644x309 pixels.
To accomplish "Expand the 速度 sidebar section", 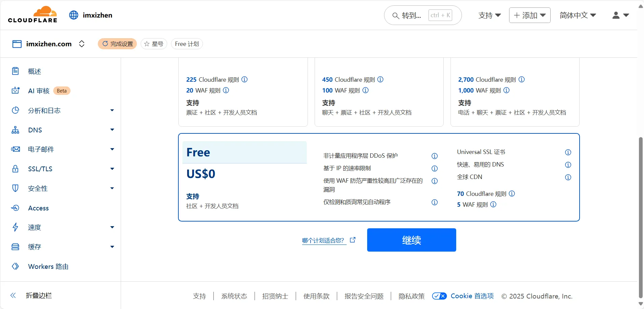I will (112, 227).
